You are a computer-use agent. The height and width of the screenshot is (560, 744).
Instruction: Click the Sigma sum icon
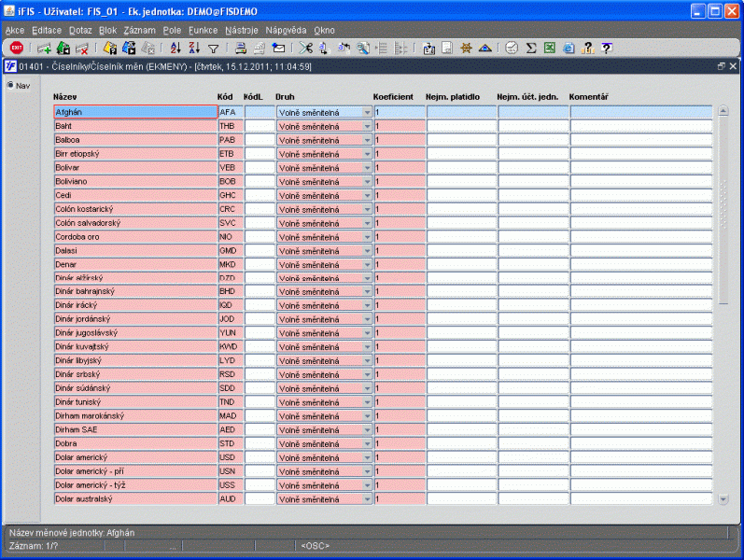[530, 48]
